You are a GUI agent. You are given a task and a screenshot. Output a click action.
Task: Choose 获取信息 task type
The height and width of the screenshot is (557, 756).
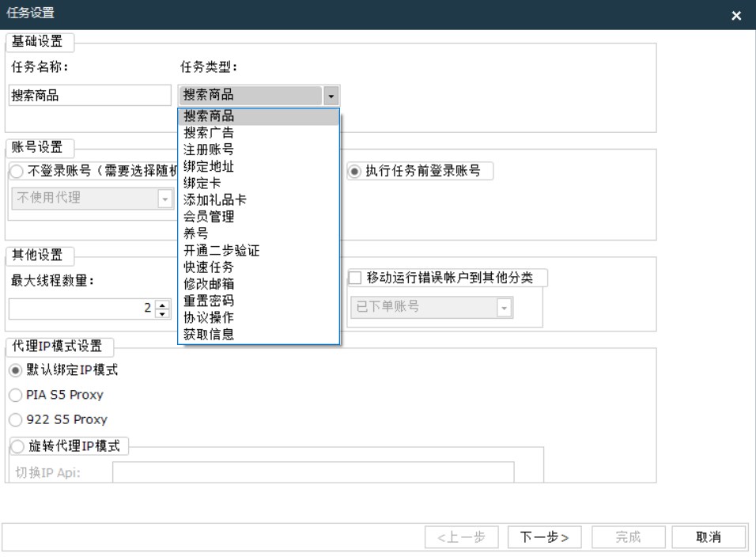[259, 334]
